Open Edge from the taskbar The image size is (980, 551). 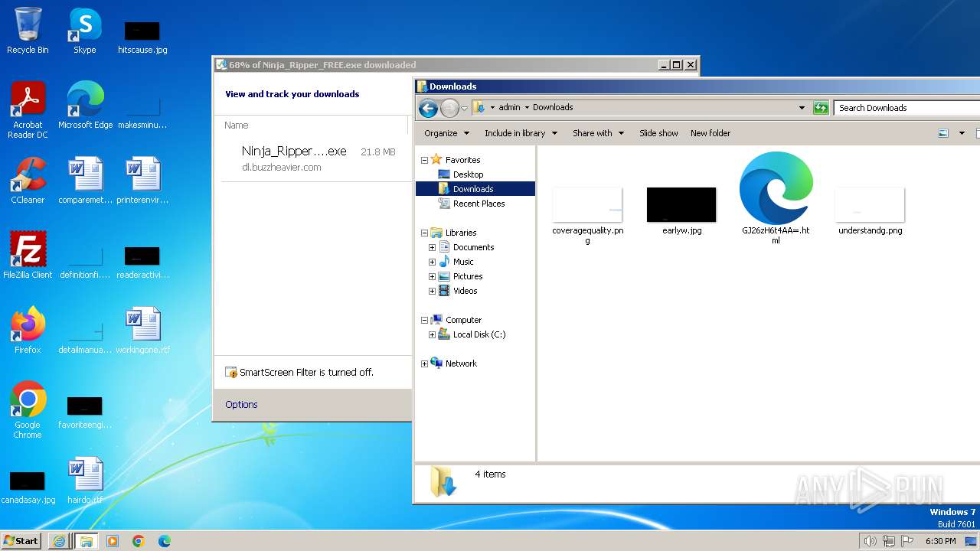(165, 541)
